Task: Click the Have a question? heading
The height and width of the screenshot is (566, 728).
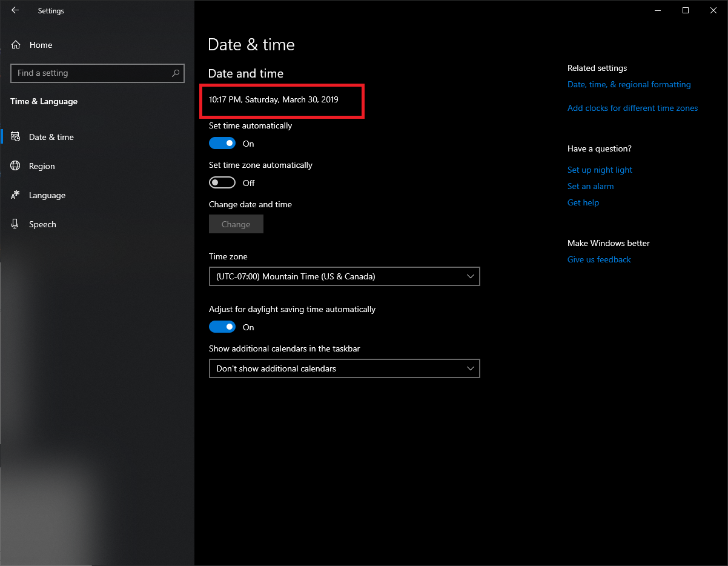Action: pos(600,149)
